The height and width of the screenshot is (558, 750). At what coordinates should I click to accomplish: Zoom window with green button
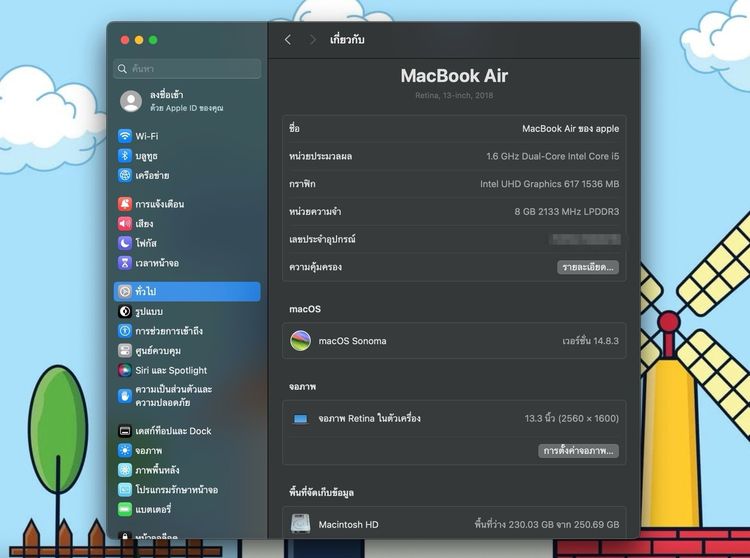coord(153,40)
